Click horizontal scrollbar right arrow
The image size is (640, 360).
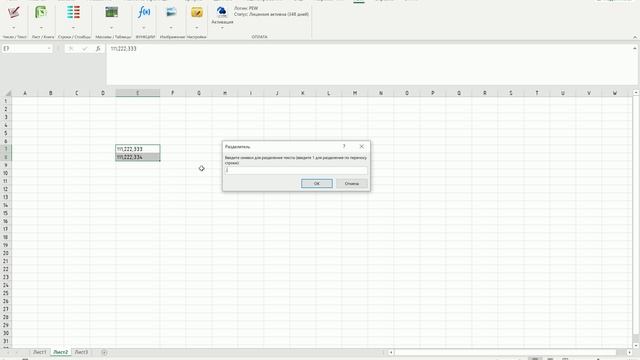pos(629,352)
